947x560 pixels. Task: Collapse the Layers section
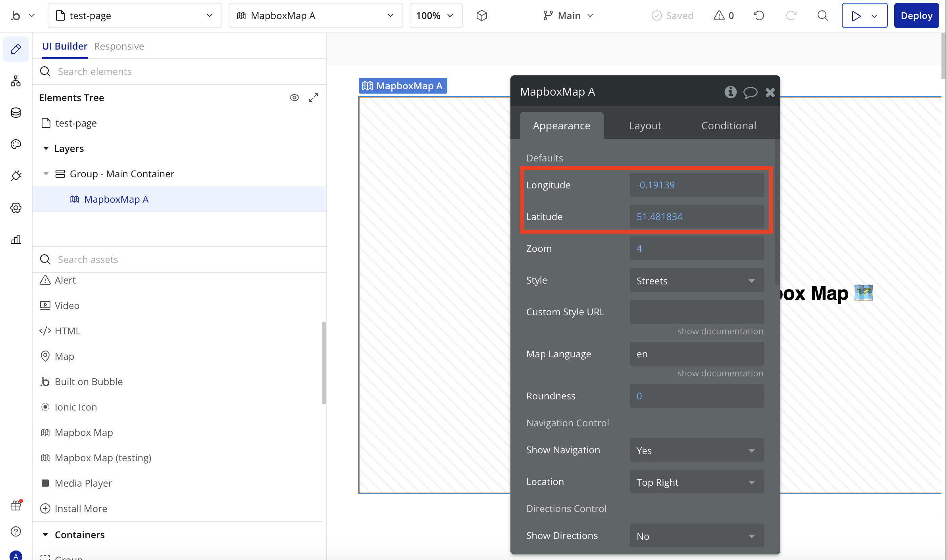tap(46, 148)
